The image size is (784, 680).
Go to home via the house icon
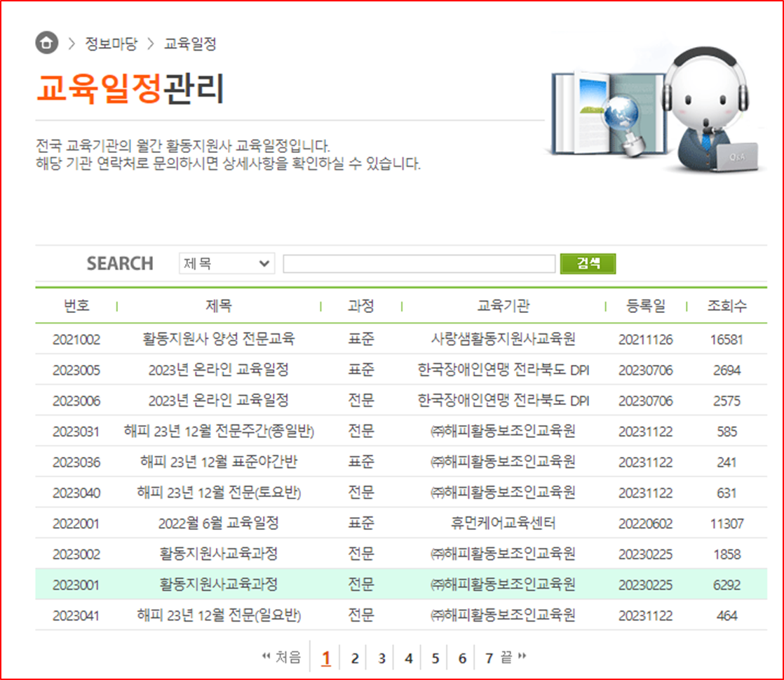[46, 43]
